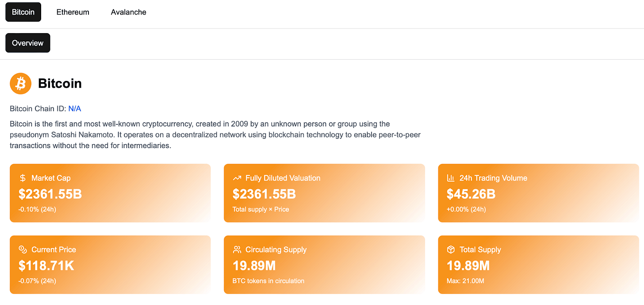Image resolution: width=644 pixels, height=305 pixels.
Task: Click the Bitcoin heading title
Action: (x=60, y=84)
